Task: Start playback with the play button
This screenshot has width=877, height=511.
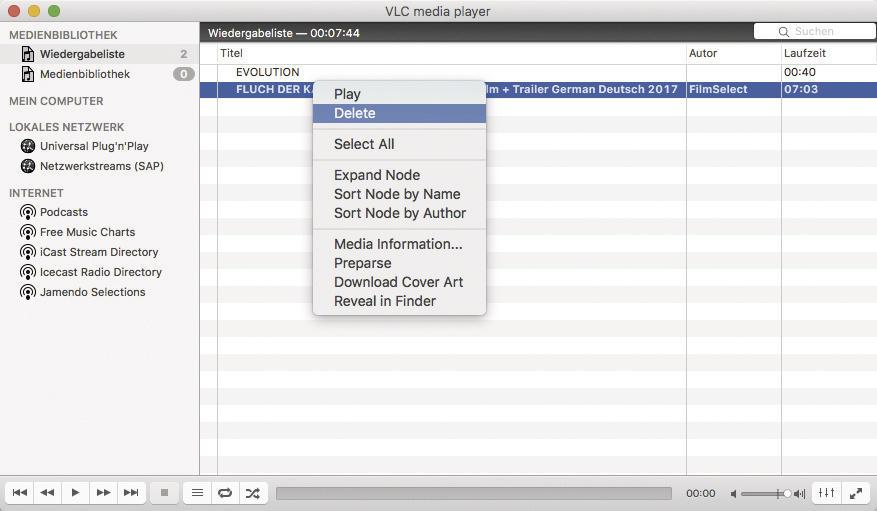Action: 76,493
